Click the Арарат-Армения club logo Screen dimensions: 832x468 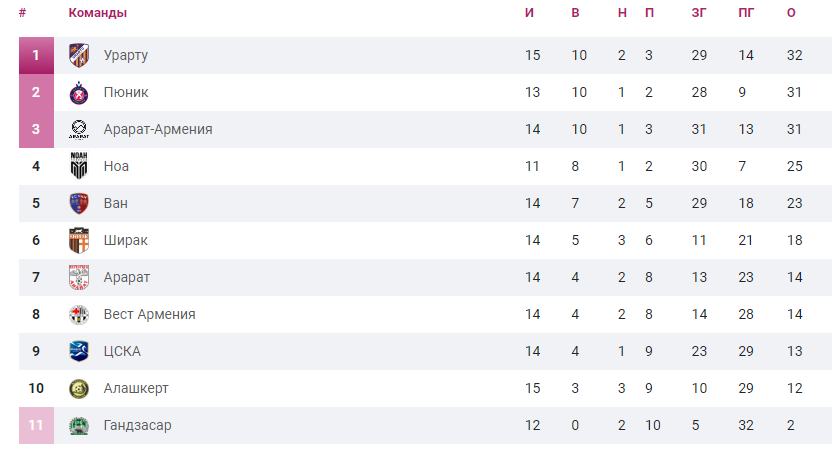coord(79,129)
